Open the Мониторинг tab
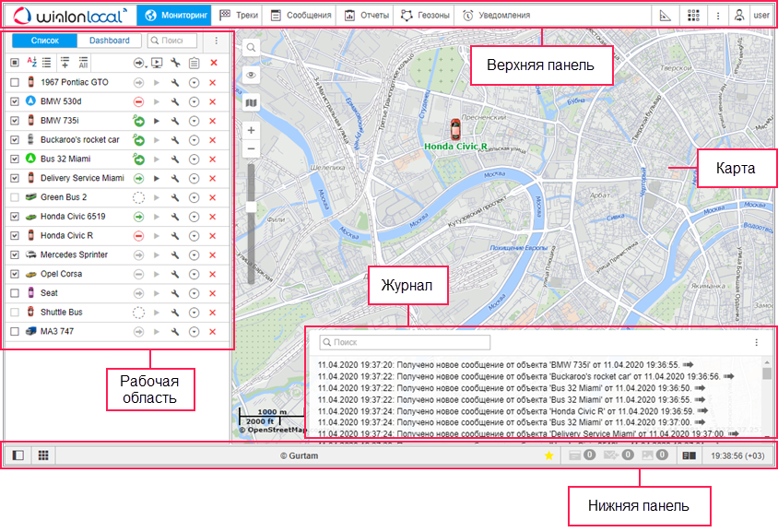The height and width of the screenshot is (532, 778). 174,16
